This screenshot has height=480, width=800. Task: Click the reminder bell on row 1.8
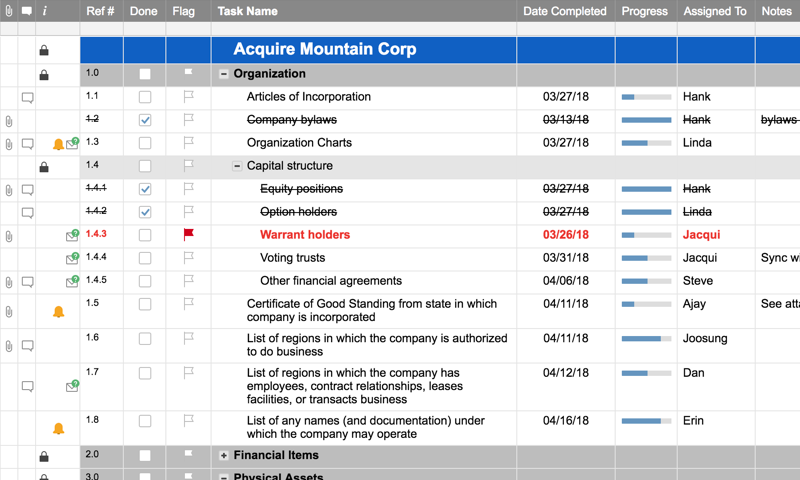coord(58,429)
